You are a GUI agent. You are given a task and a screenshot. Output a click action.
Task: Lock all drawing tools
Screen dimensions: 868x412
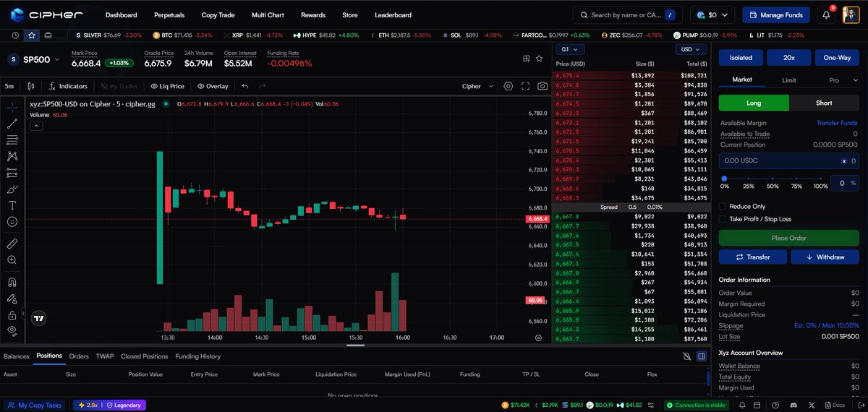[x=12, y=315]
